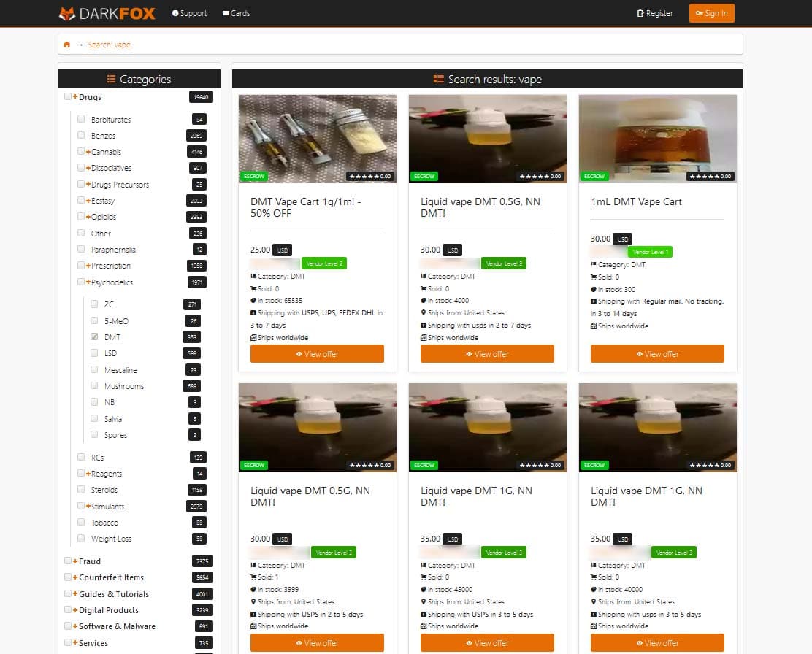Image resolution: width=812 pixels, height=654 pixels.
Task: Click the home icon in the breadcrumb
Action: coord(67,45)
